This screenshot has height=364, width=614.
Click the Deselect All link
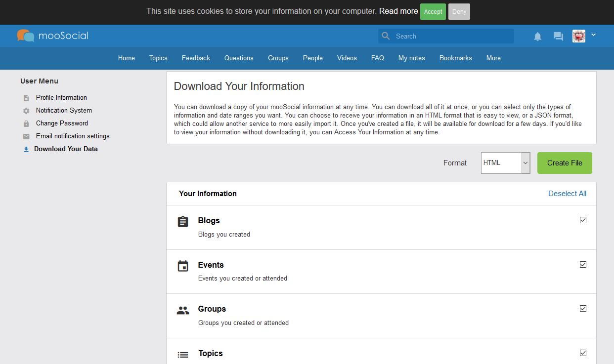(x=567, y=194)
